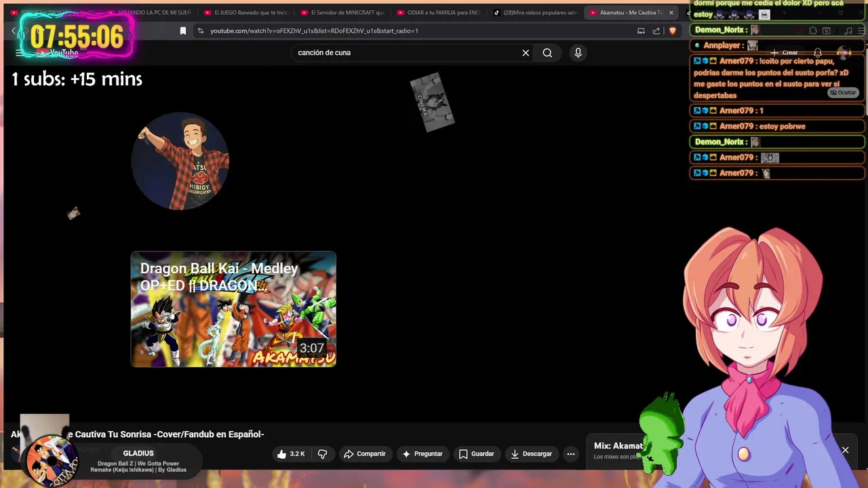Close the Akamatsu - Me Cautiva Tu tab
Screen dimensions: 868x488
[671, 12]
